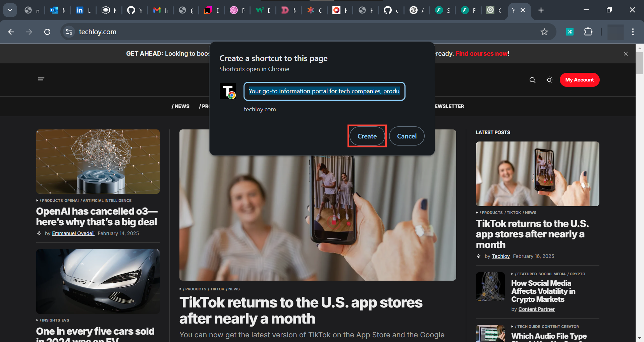Open the Extensions puzzle menu
644x342 pixels.
pos(588,32)
